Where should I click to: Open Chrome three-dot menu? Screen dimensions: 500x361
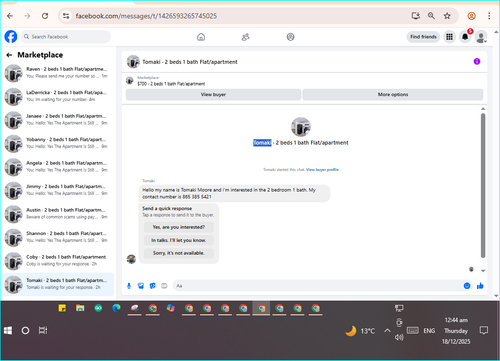coord(489,16)
